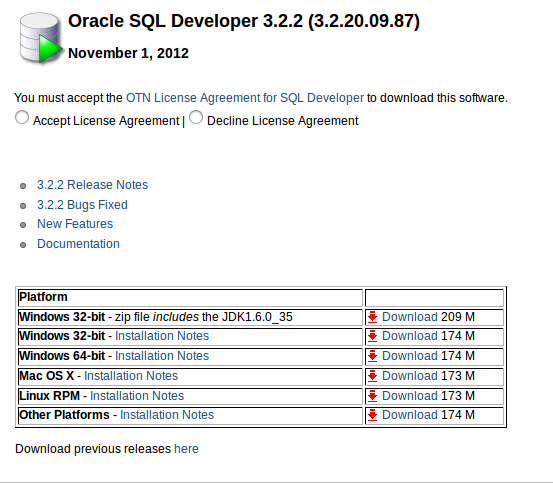Click the SQL Developer database logo icon
The width and height of the screenshot is (553, 483).
click(41, 38)
